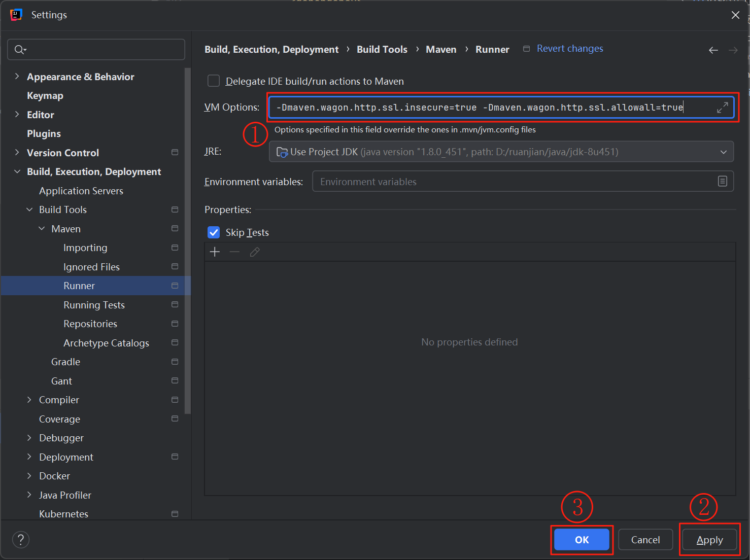
Task: Open Maven Repositories settings
Action: [x=90, y=324]
